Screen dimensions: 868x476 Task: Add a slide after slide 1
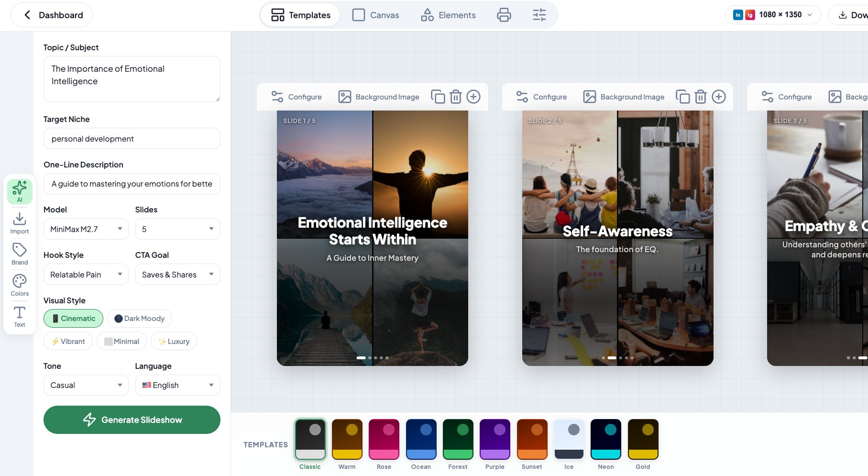473,97
